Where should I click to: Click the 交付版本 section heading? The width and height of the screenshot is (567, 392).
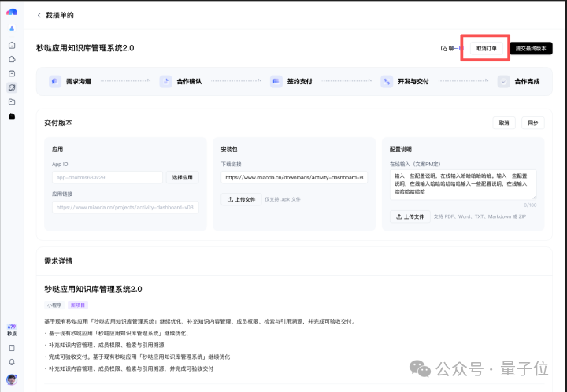coord(58,123)
